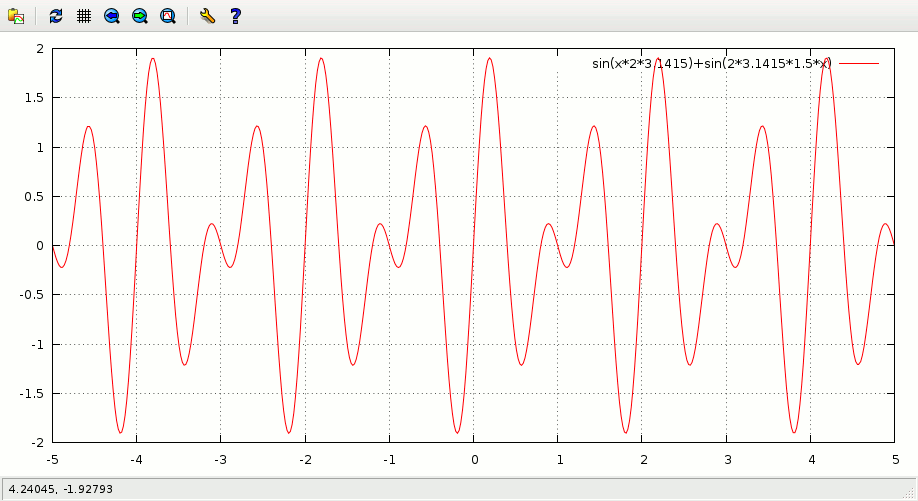Viewport: 918px width, 501px height.
Task: Replot the graph with refresh icon
Action: (56, 16)
